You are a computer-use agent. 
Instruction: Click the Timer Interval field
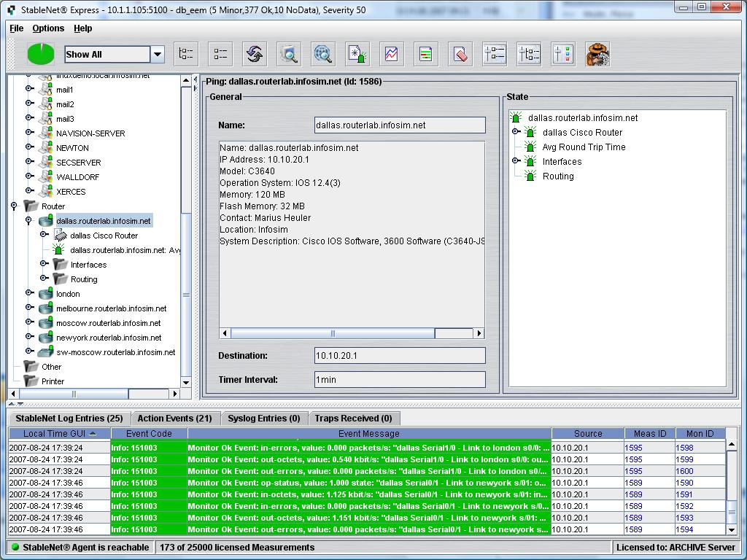pos(400,379)
